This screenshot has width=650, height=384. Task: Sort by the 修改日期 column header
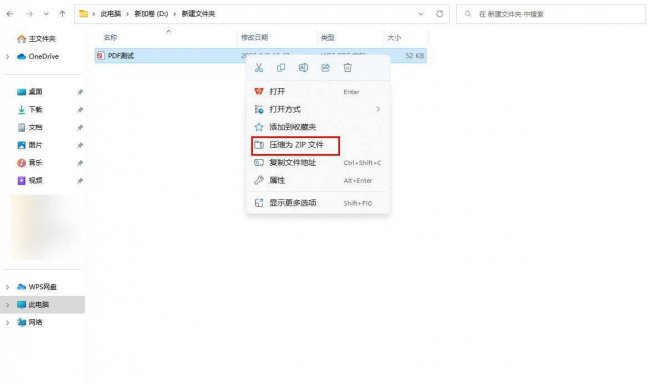[x=255, y=38]
